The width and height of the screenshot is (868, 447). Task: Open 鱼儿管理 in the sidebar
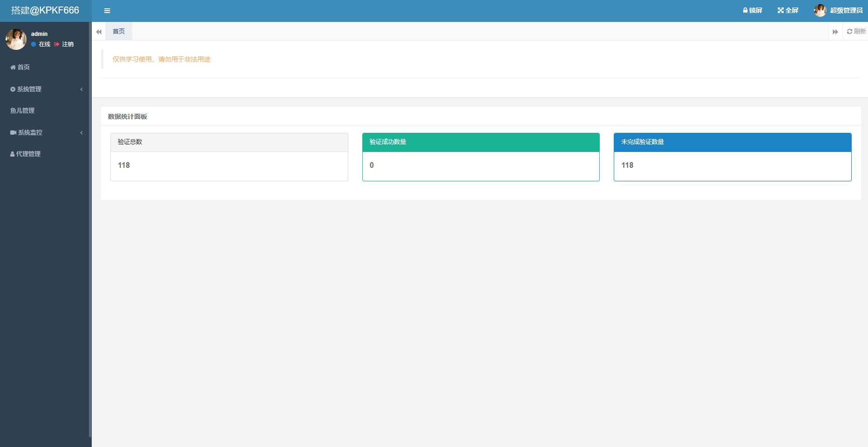(x=22, y=110)
